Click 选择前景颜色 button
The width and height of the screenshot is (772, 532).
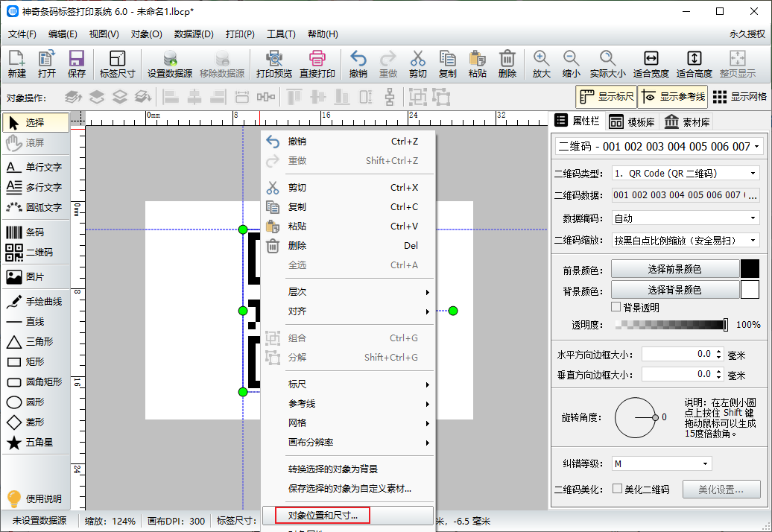675,269
